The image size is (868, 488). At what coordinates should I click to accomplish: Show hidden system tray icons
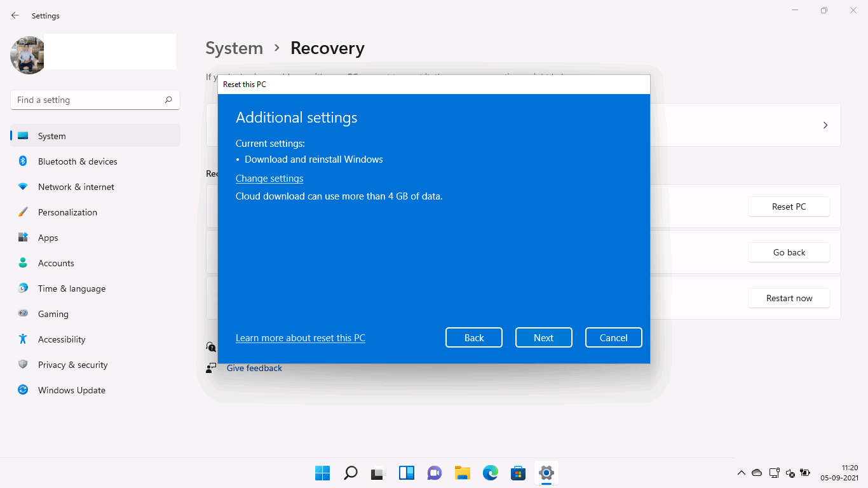tap(741, 473)
